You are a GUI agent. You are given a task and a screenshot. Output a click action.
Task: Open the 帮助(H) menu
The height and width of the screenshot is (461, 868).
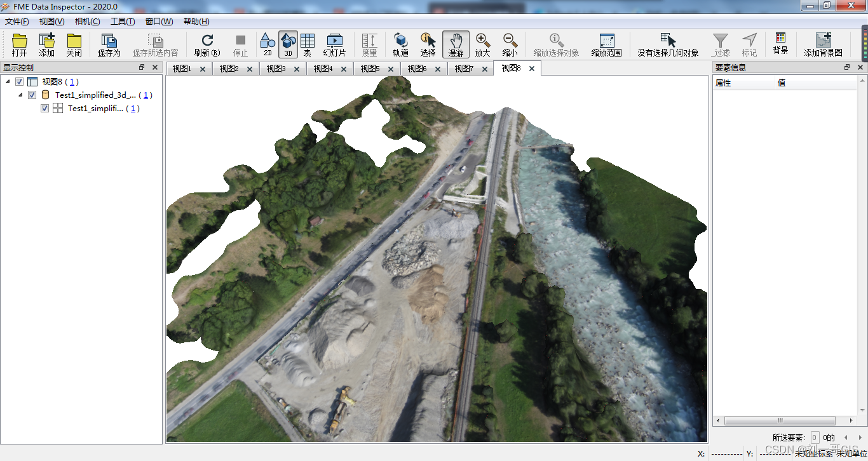[x=196, y=22]
